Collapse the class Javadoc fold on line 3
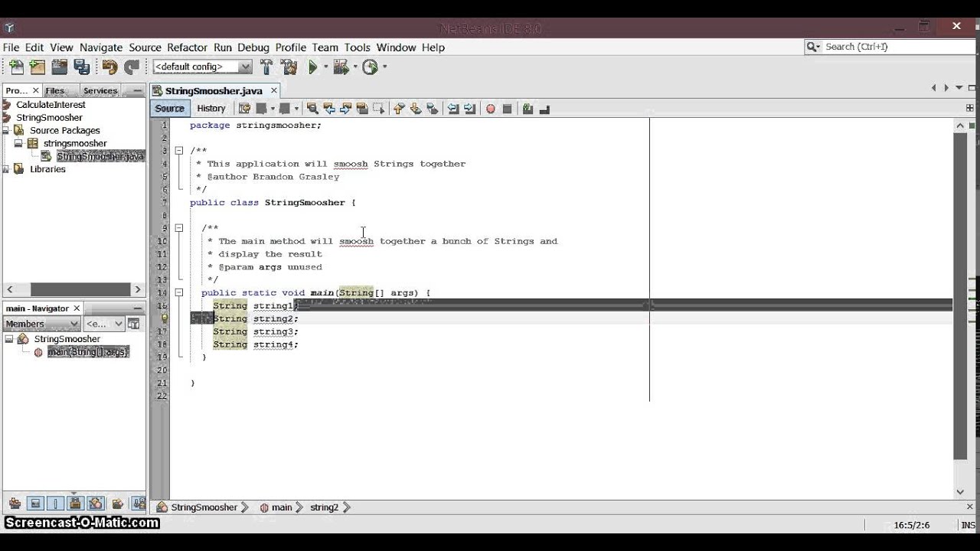The image size is (980, 551). click(178, 151)
